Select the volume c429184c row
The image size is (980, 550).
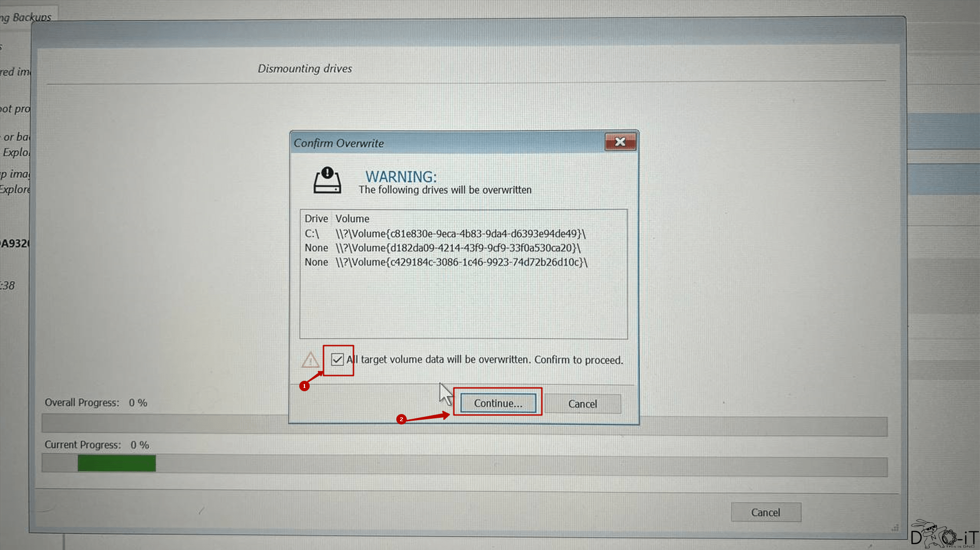coord(446,262)
